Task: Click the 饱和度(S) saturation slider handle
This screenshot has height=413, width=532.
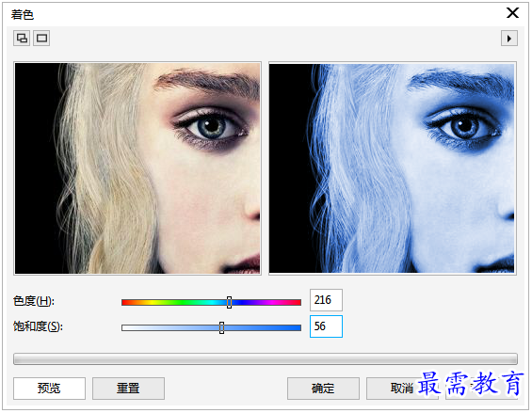Action: click(221, 327)
